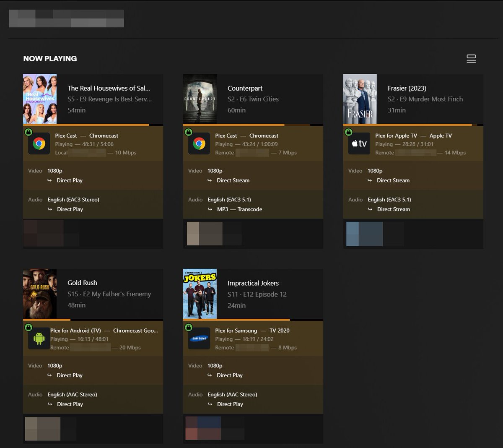Click the Gold Rush playback progress bar

point(93,320)
